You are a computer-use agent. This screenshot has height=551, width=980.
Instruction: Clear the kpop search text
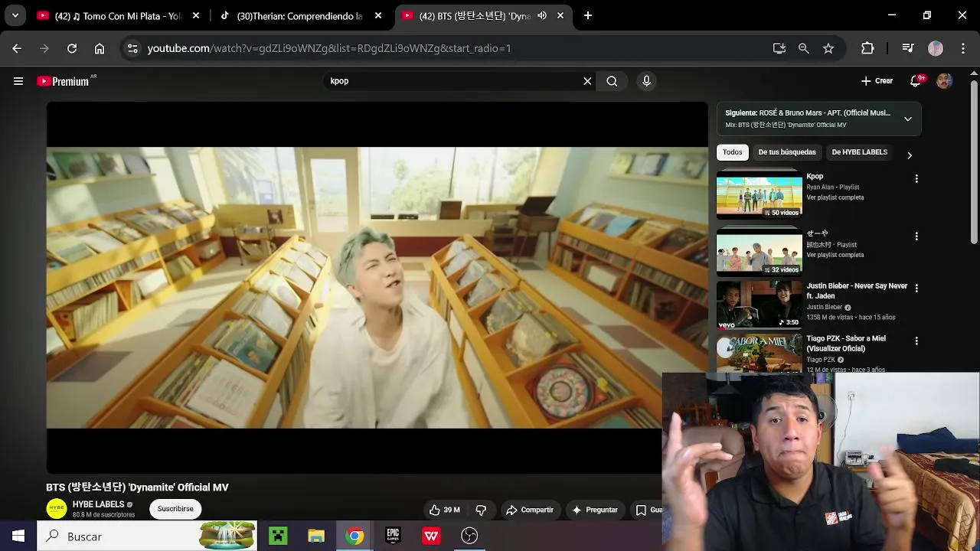(x=587, y=81)
